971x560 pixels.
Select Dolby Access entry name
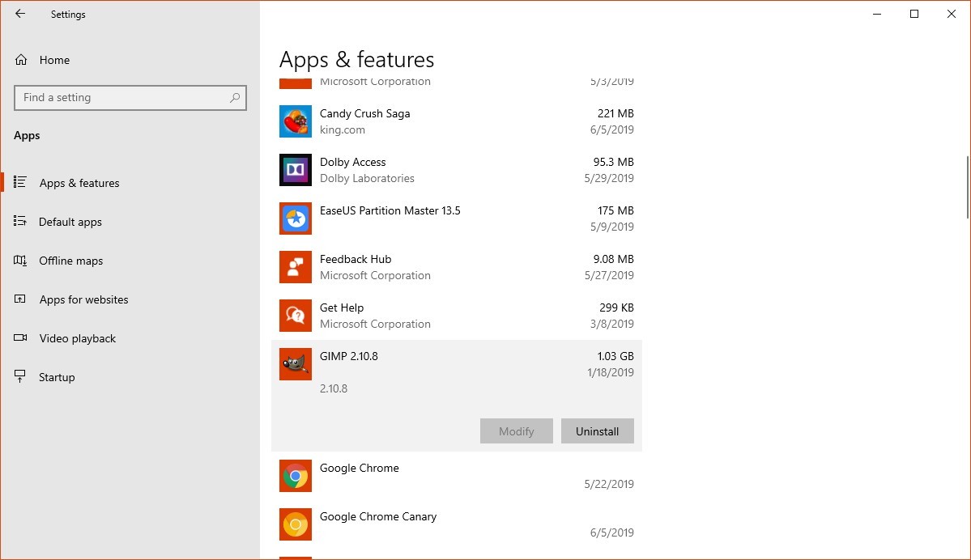352,162
